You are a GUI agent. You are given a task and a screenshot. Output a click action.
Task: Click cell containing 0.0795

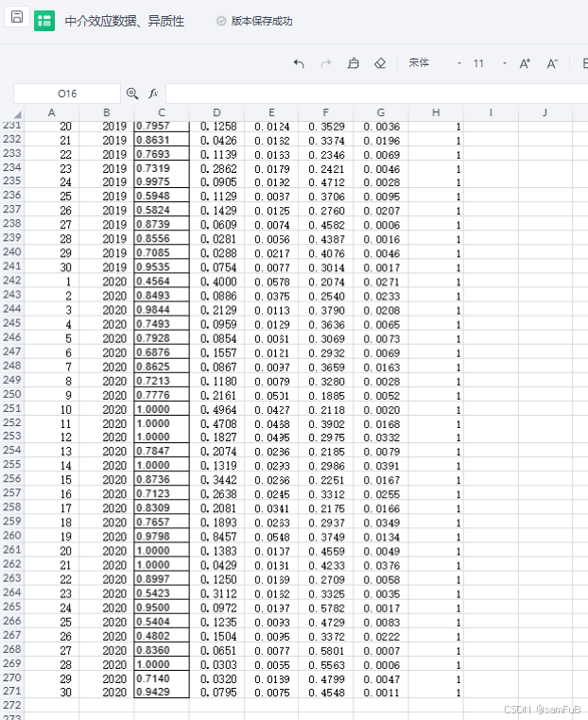coord(216,692)
